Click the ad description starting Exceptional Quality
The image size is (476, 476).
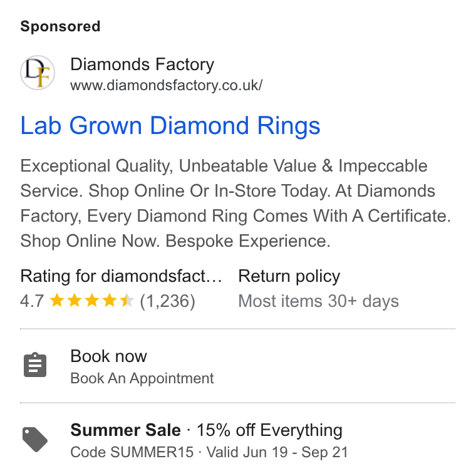[235, 204]
